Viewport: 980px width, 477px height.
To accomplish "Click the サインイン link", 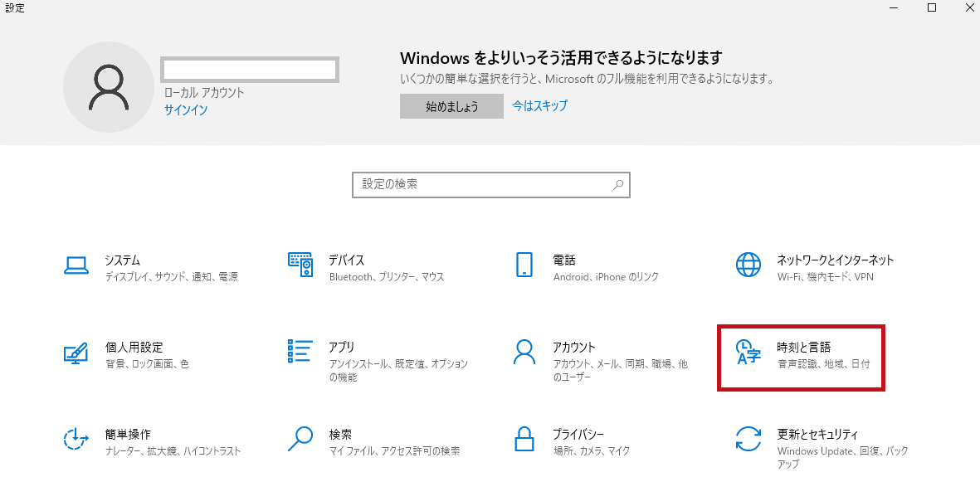I will (x=186, y=110).
